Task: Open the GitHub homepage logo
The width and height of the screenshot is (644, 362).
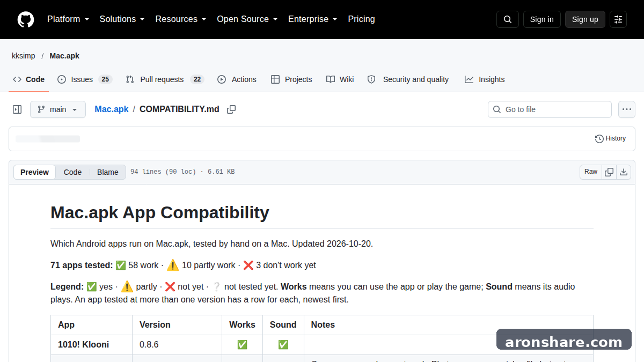Action: tap(26, 19)
